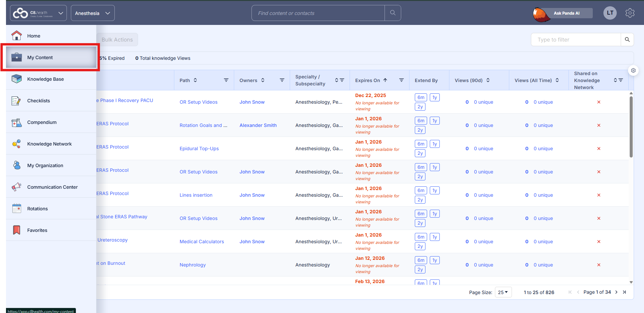Click the filter search magnifier button
The height and width of the screenshot is (313, 644).
[627, 40]
